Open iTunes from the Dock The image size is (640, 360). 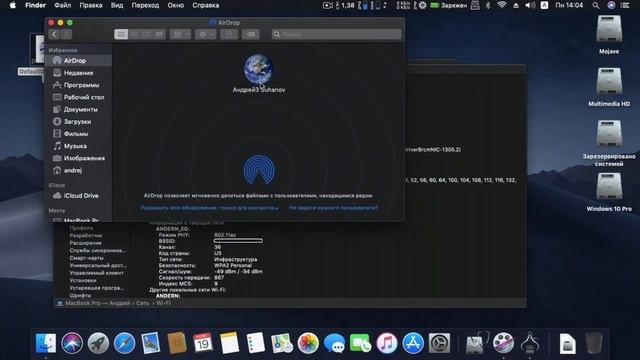click(x=387, y=343)
